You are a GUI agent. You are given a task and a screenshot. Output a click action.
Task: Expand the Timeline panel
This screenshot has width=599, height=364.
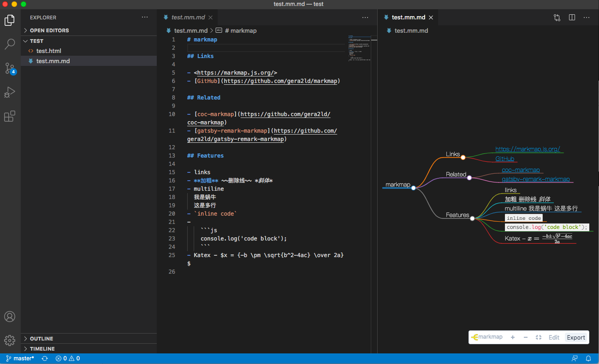[x=42, y=349]
